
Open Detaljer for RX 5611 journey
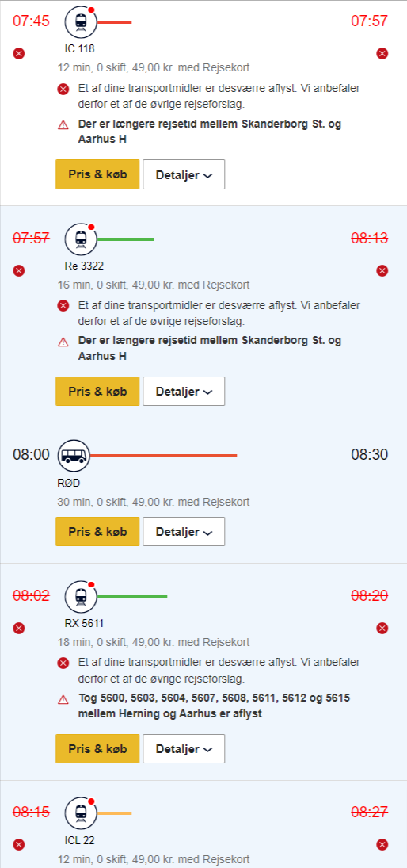[x=184, y=749]
